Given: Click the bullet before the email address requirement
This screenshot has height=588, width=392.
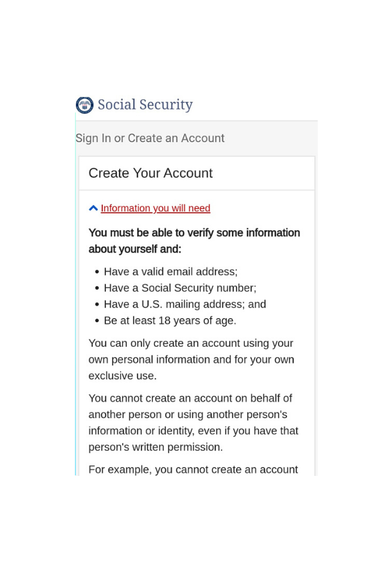Looking at the screenshot, I should [97, 272].
